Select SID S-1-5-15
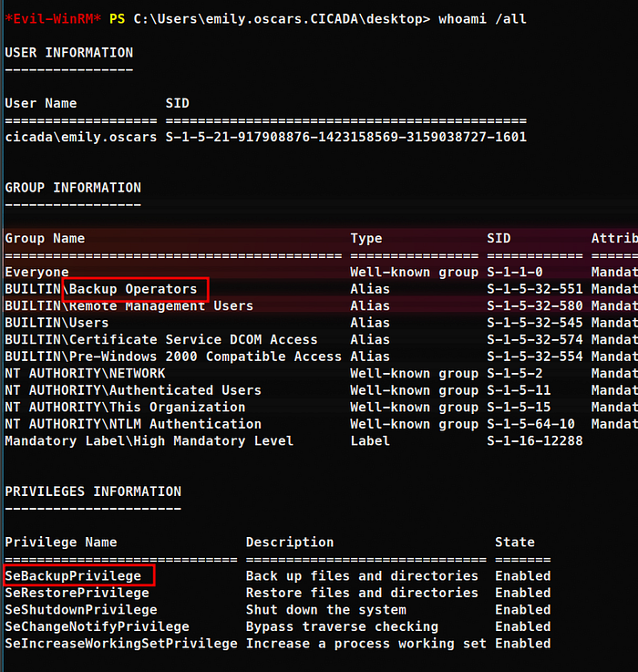The height and width of the screenshot is (672, 638). tap(519, 408)
